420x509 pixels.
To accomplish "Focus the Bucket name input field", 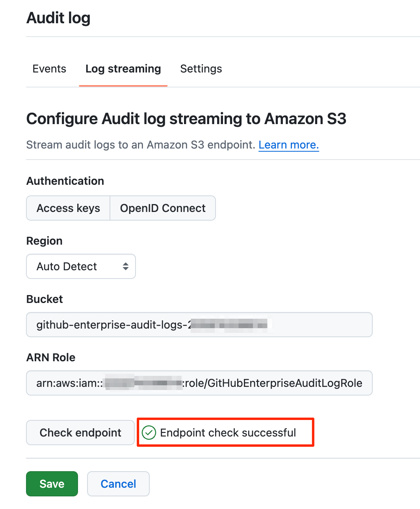I will (x=199, y=325).
